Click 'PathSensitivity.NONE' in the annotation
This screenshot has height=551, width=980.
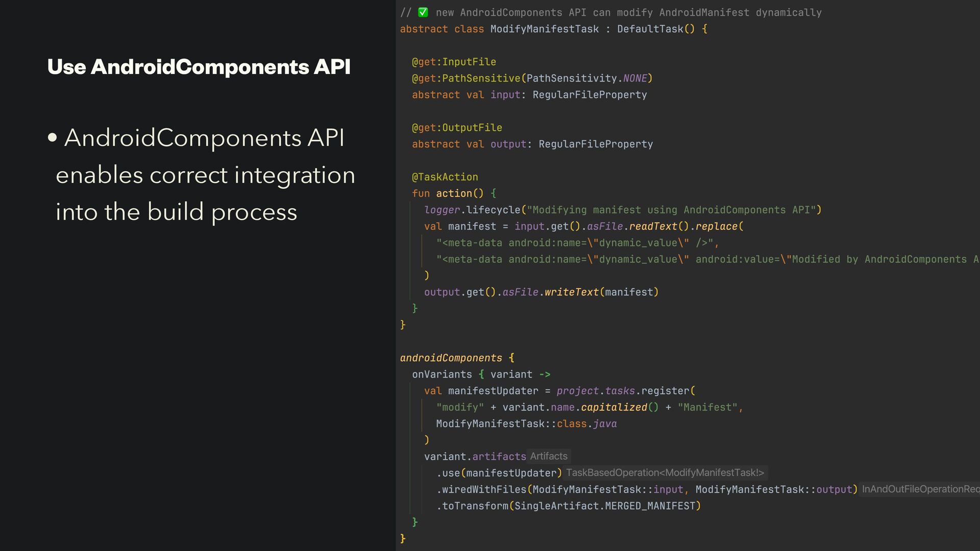point(587,78)
